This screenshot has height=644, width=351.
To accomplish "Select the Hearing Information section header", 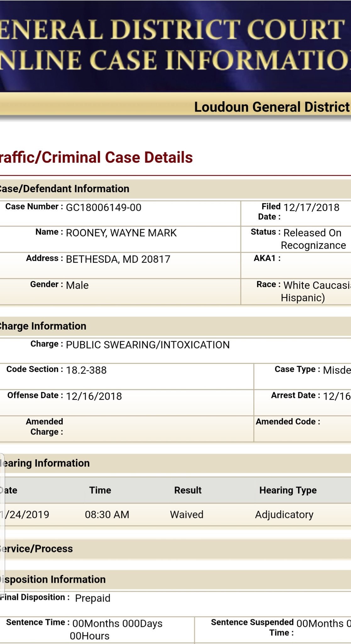I will click(45, 463).
